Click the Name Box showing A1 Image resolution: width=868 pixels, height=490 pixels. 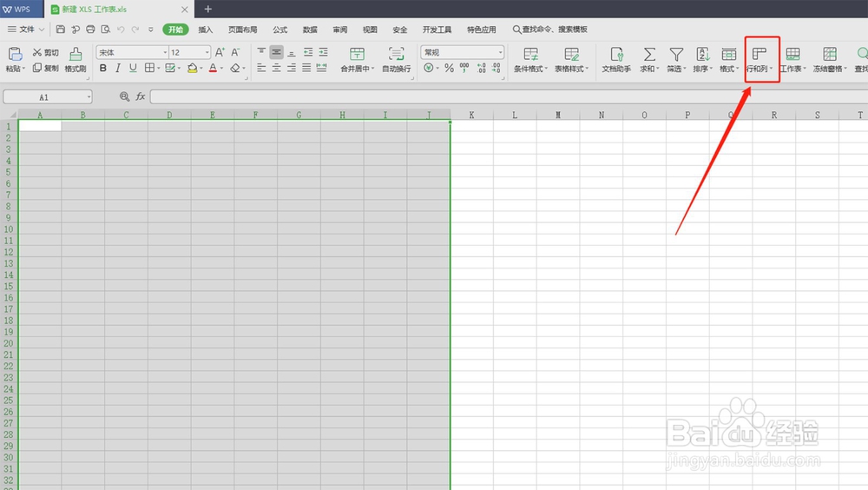pos(48,97)
